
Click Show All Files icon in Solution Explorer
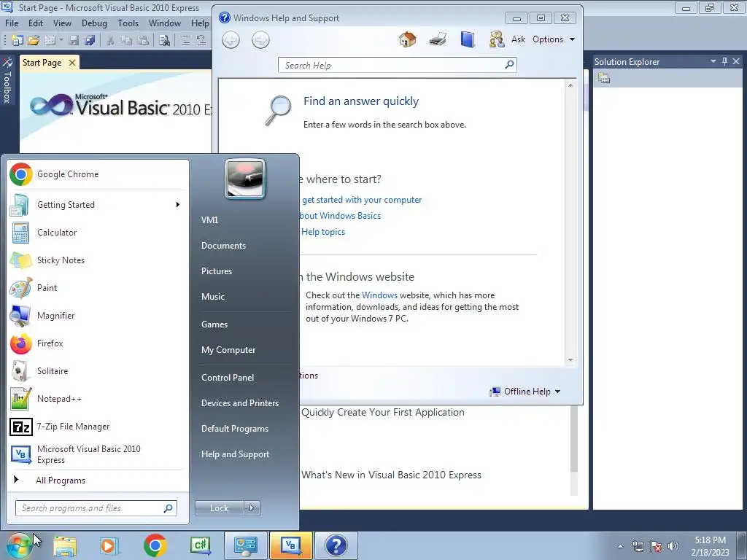(604, 78)
